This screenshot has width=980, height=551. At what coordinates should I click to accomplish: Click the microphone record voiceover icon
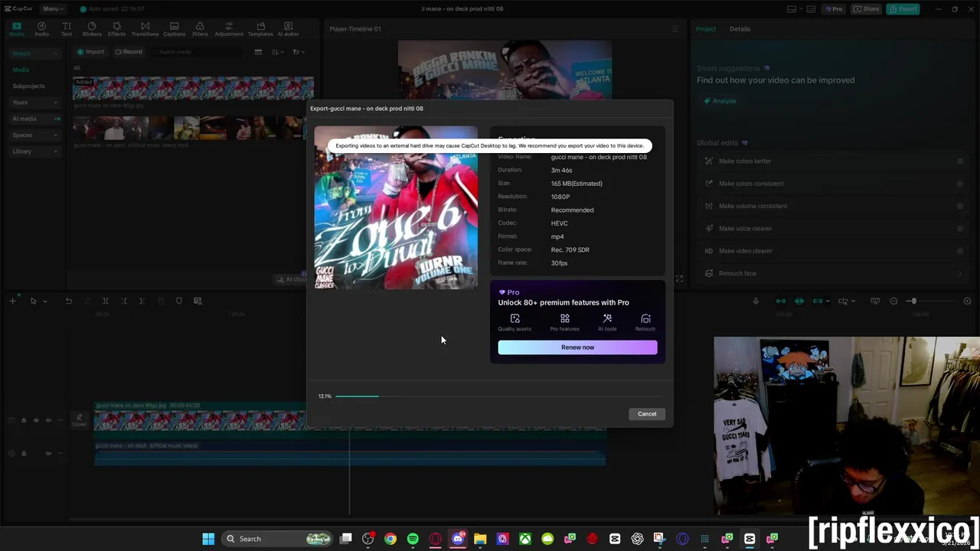coord(756,302)
